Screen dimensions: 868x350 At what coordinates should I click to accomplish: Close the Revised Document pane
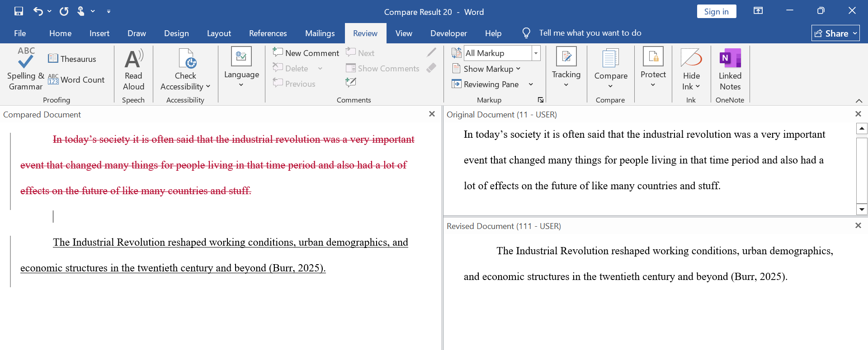tap(858, 225)
